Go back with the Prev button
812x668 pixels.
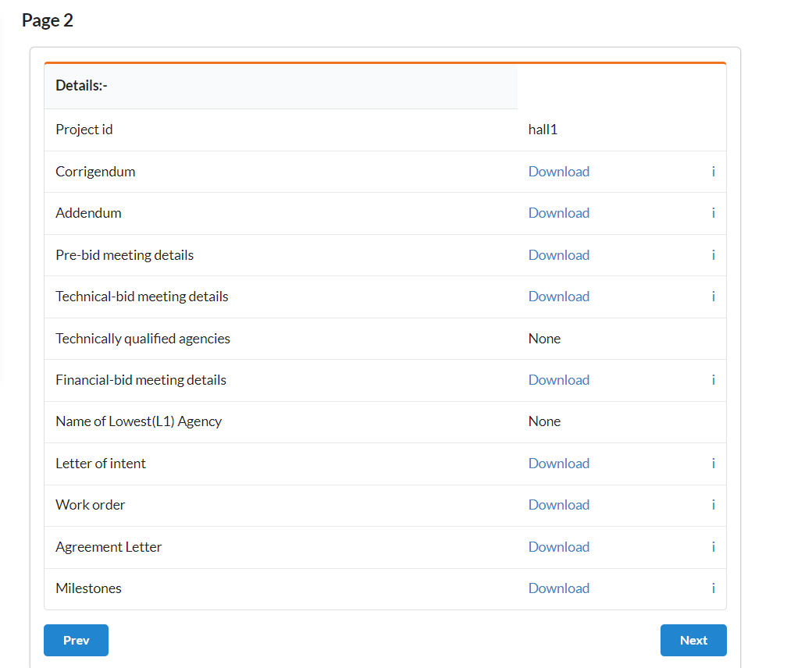(x=76, y=641)
